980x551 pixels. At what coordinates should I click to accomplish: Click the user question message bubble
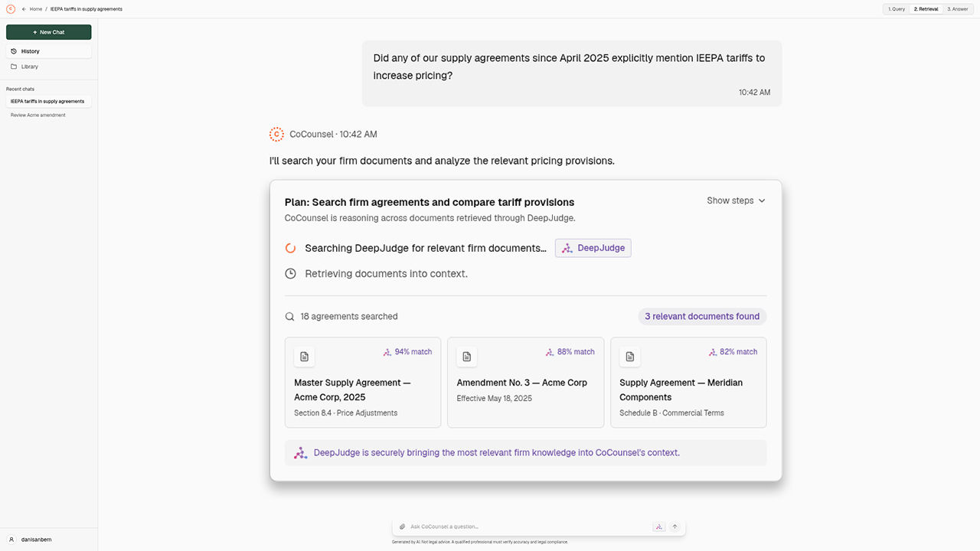tap(572, 73)
